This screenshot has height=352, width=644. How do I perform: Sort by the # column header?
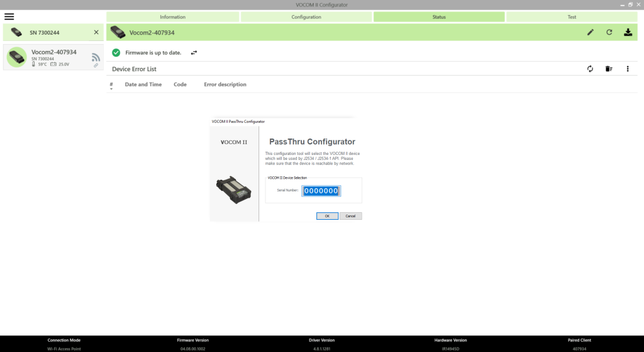[111, 85]
